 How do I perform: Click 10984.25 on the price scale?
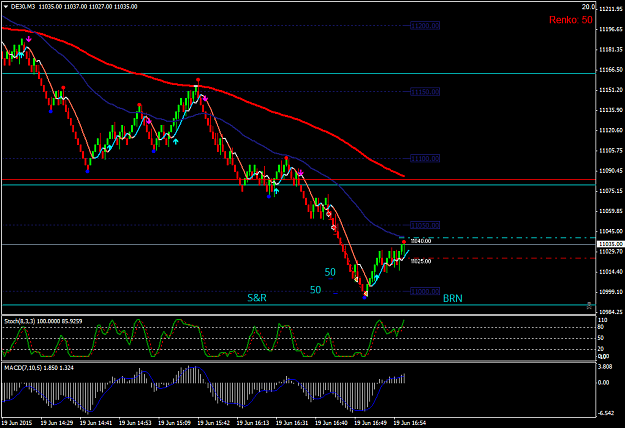[611, 312]
